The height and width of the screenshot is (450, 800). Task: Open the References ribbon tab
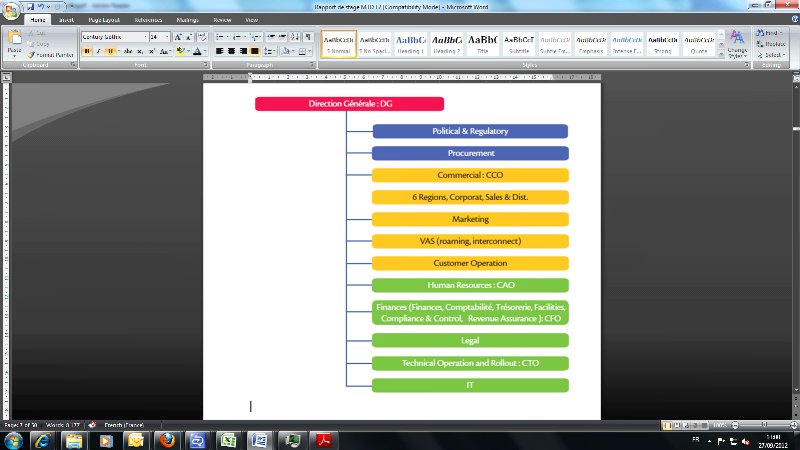pyautogui.click(x=148, y=19)
